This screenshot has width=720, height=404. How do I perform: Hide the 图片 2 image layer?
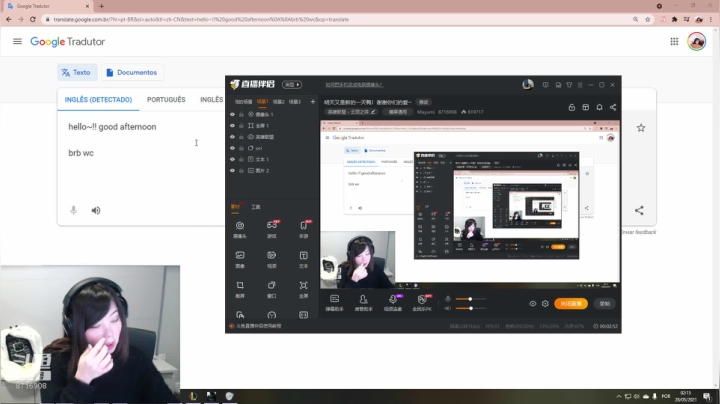click(232, 170)
